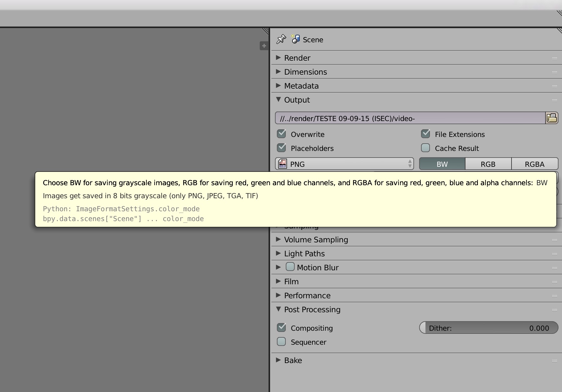This screenshot has width=562, height=392.
Task: Enable the Sequencer checkbox
Action: (281, 341)
